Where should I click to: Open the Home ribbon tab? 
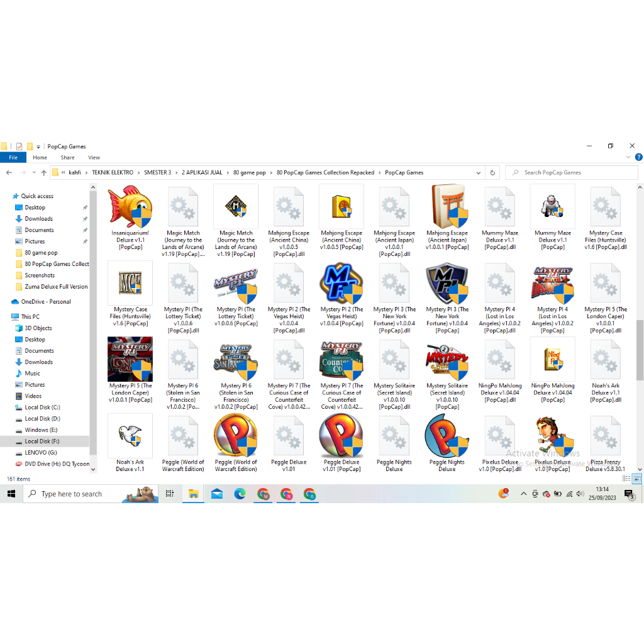[40, 157]
